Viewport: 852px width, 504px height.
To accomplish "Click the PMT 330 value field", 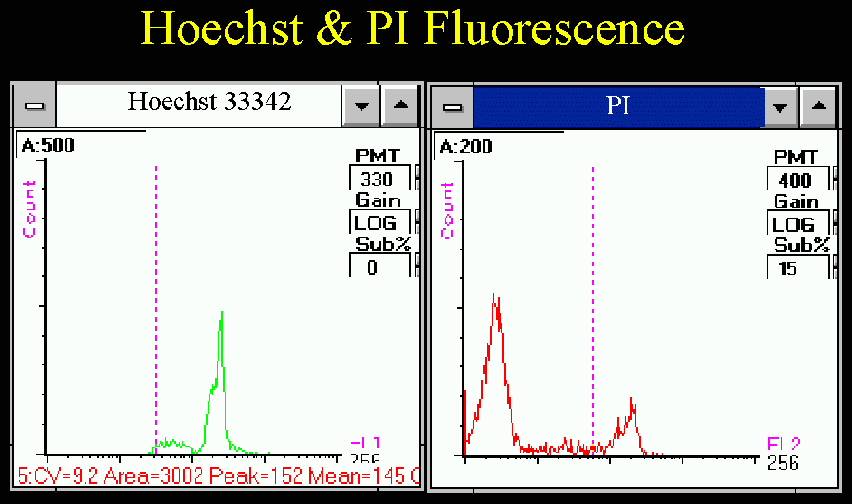I will (x=379, y=179).
